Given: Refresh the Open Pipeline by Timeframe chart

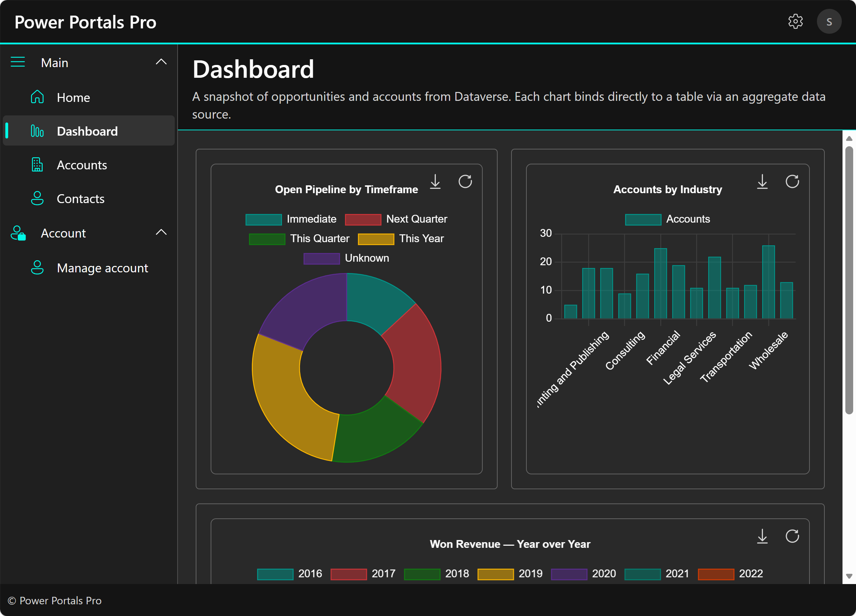Looking at the screenshot, I should coord(465,181).
